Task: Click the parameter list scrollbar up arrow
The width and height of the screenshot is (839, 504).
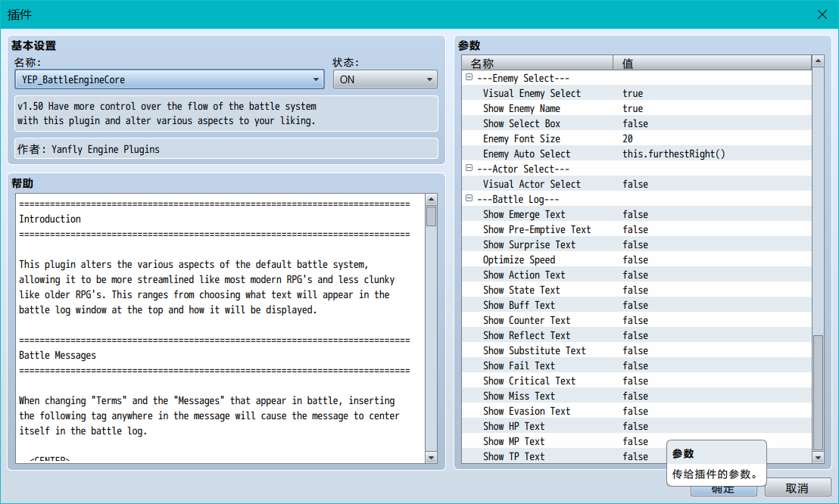Action: click(818, 61)
